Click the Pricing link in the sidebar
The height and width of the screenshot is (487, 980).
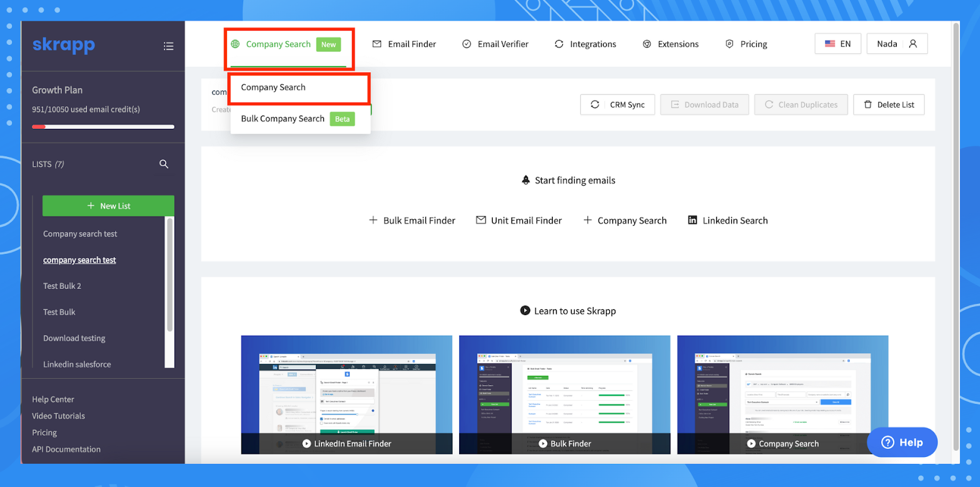pos(44,433)
